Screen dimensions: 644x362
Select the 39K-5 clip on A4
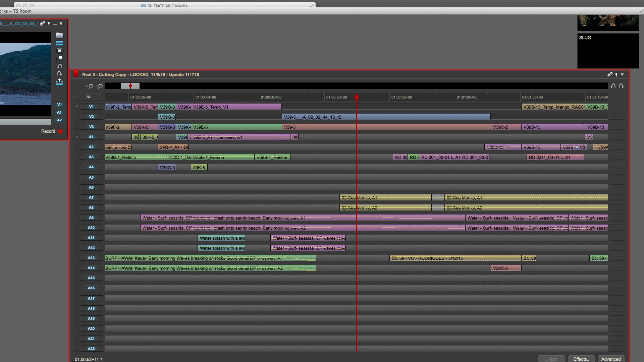click(199, 167)
